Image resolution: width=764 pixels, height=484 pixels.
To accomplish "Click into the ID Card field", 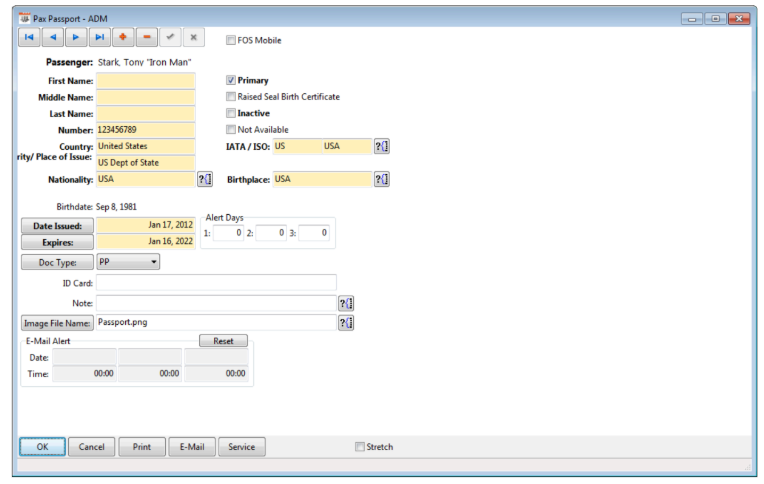I will pos(216,283).
